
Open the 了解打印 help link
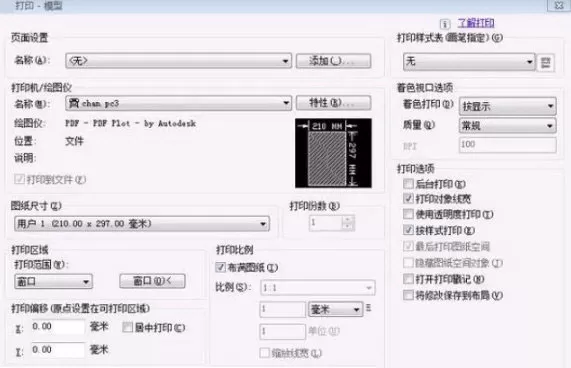click(x=476, y=23)
